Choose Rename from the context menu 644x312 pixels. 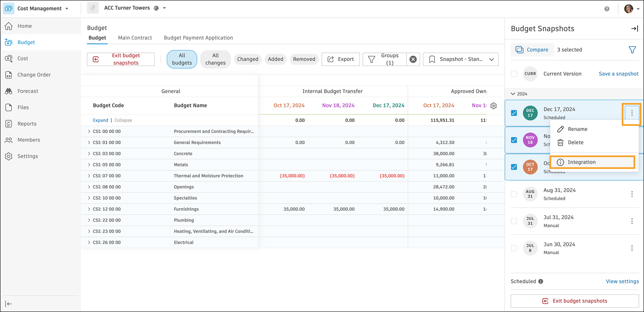[594, 129]
